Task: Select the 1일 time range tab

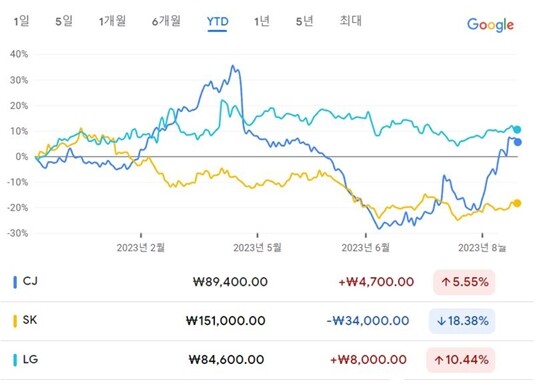Action: point(21,21)
